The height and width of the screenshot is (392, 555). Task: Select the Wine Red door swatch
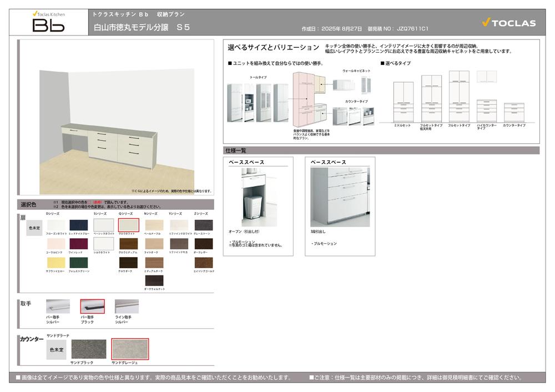pyautogui.click(x=78, y=244)
